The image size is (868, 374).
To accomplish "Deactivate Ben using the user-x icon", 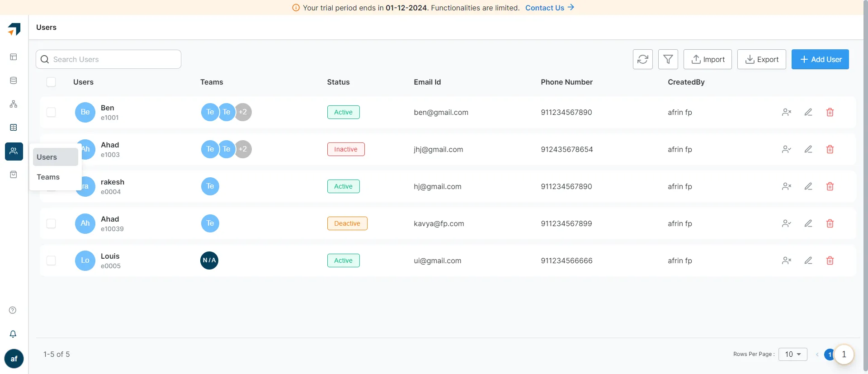I will click(x=786, y=112).
